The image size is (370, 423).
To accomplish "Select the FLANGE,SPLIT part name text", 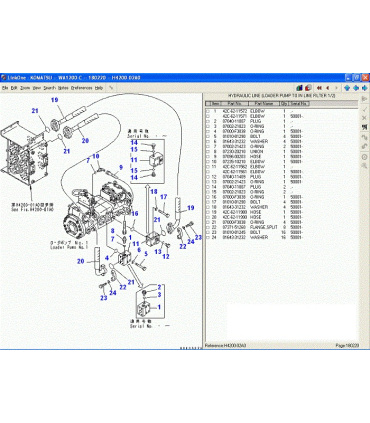I will [x=264, y=227].
